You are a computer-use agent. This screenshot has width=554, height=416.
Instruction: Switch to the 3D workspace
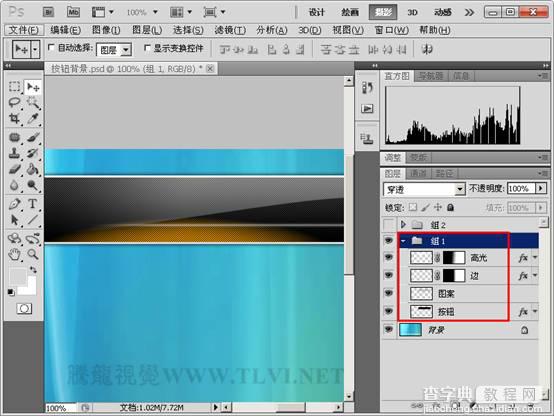(412, 12)
